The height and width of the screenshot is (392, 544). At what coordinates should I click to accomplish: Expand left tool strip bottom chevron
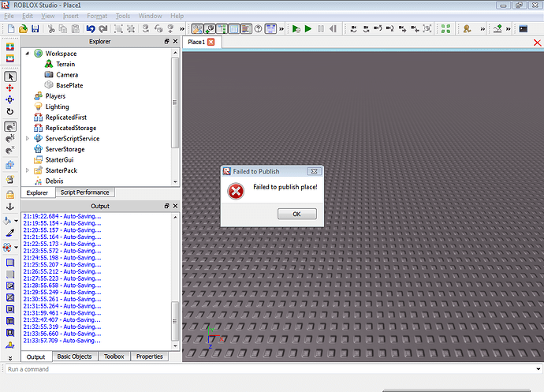click(x=10, y=358)
